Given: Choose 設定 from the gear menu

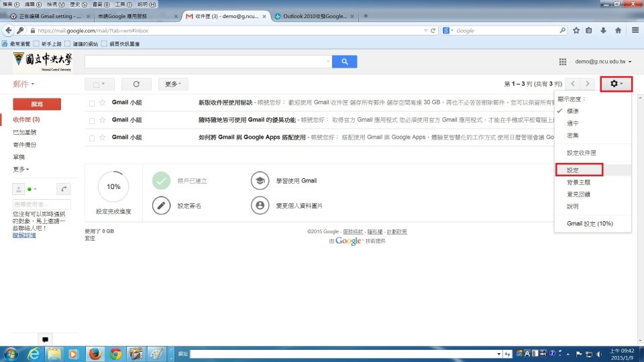Looking at the screenshot, I should pos(573,170).
